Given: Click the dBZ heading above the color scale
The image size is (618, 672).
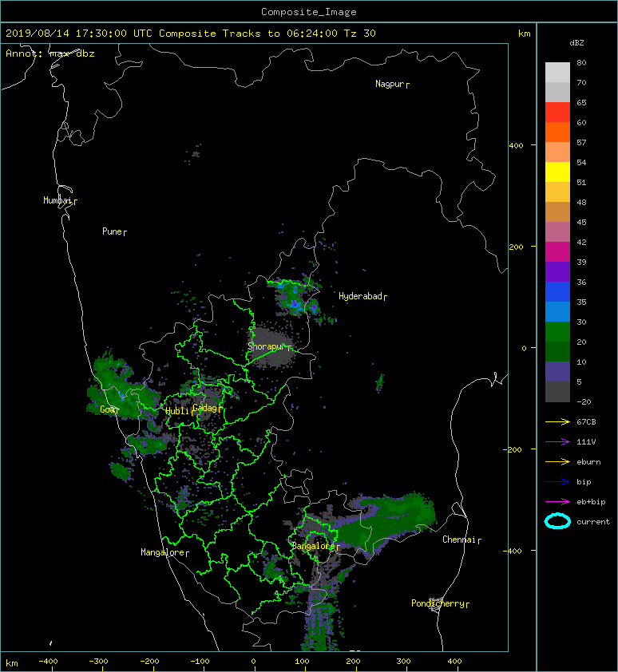Looking at the screenshot, I should (576, 43).
